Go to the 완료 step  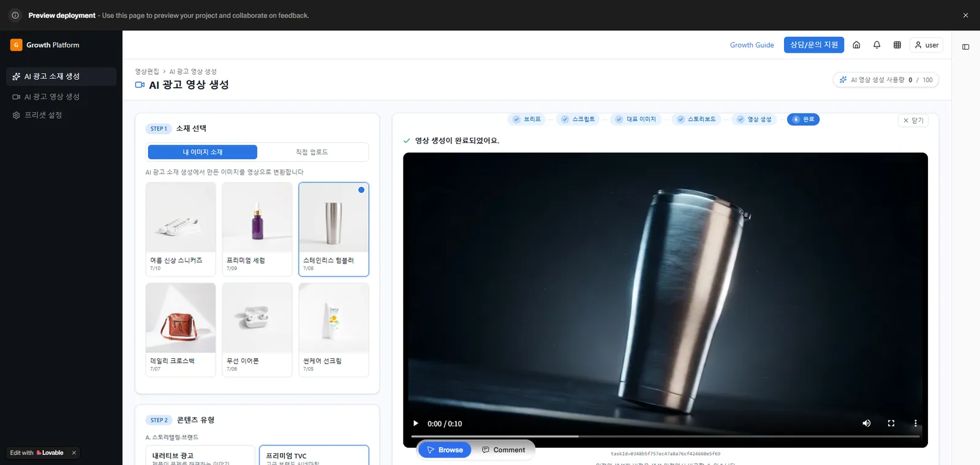click(803, 119)
